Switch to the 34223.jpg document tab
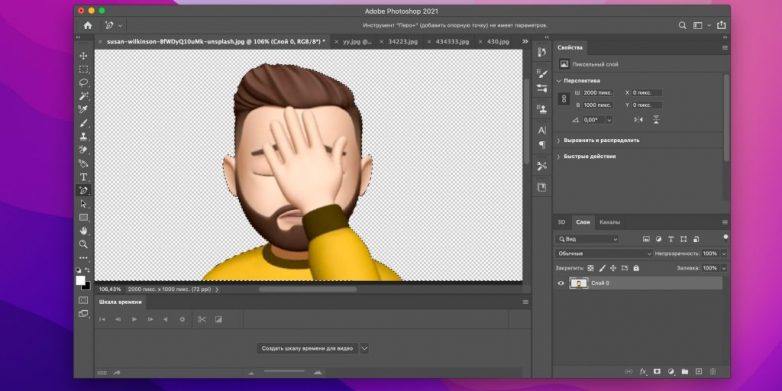782x391 pixels. tap(402, 42)
